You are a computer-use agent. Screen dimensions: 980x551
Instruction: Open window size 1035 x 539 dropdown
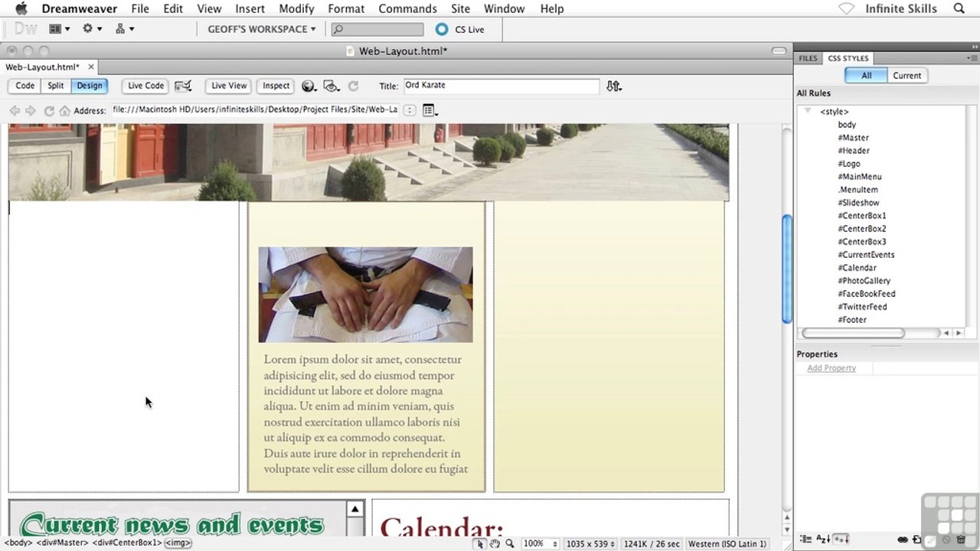click(590, 543)
